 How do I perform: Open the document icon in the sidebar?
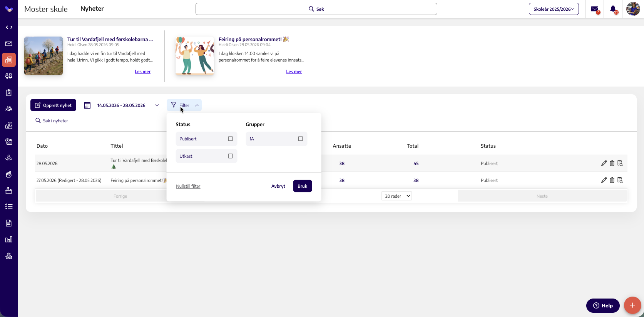[x=9, y=223]
